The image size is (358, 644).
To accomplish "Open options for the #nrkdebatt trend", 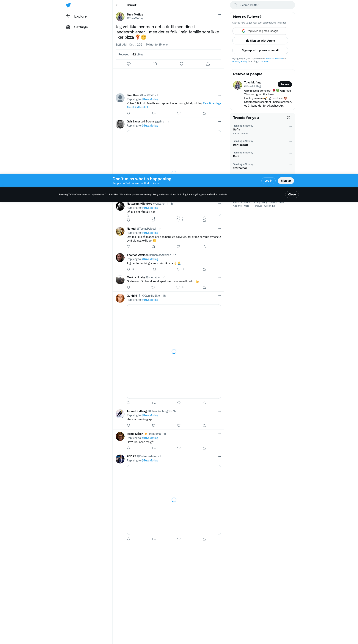I will (290, 142).
